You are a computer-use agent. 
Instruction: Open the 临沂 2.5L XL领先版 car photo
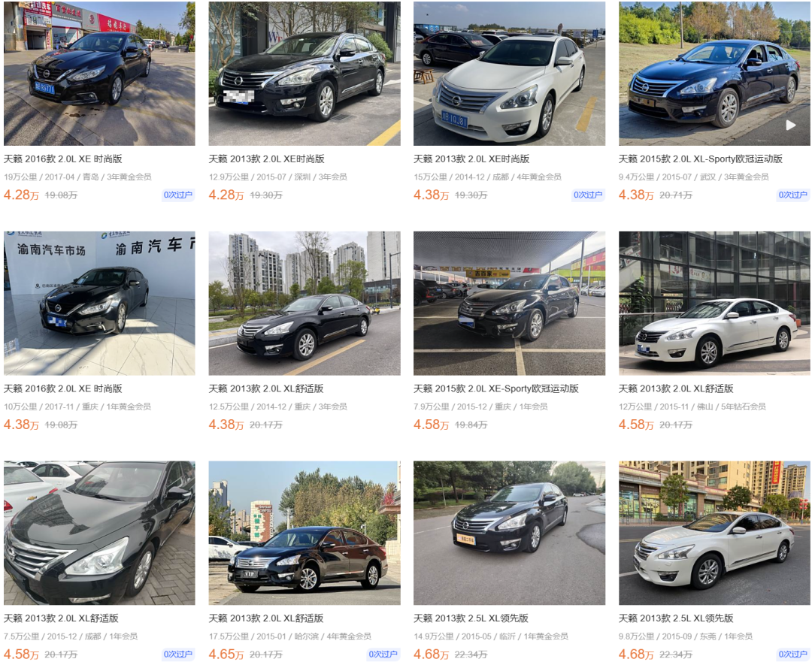tap(509, 533)
